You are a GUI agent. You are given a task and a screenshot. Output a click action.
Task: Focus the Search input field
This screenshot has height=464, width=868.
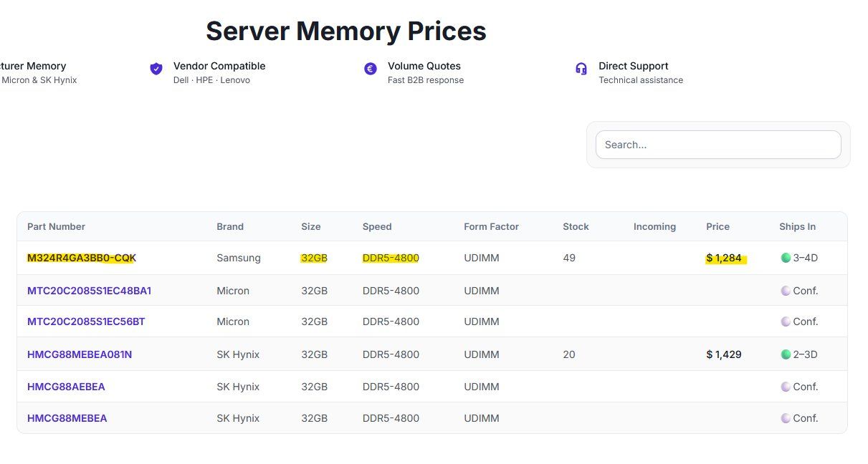pos(718,145)
